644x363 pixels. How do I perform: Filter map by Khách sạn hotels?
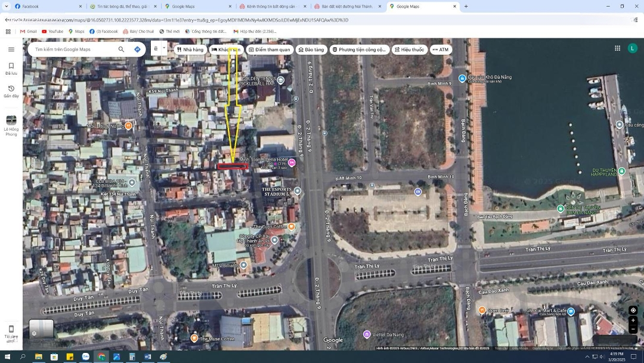click(226, 50)
